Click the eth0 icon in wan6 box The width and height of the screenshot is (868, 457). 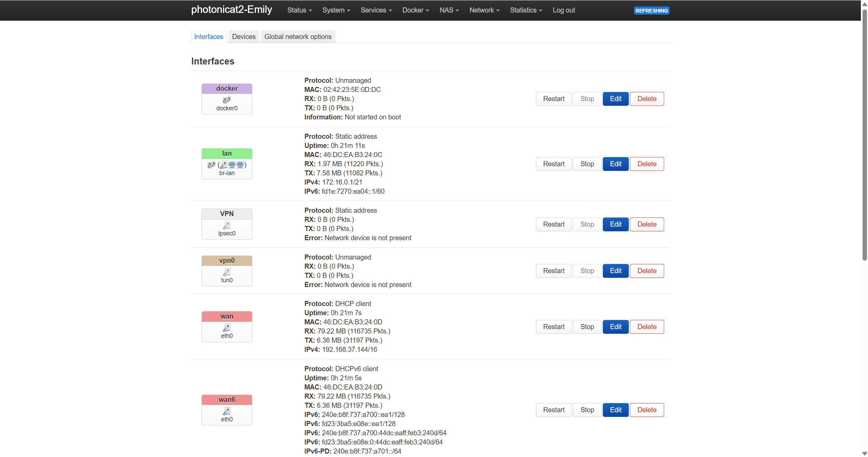tap(227, 411)
